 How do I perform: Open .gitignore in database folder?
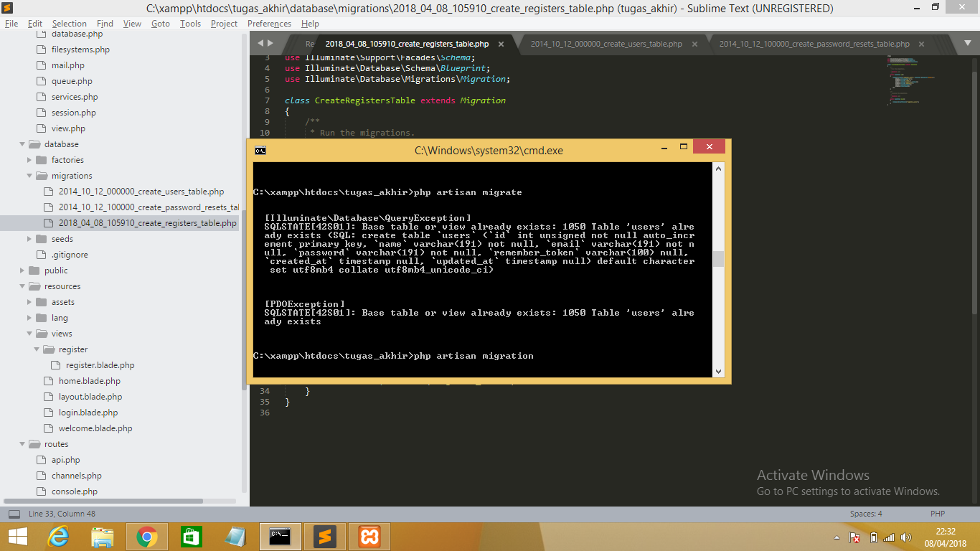point(69,255)
